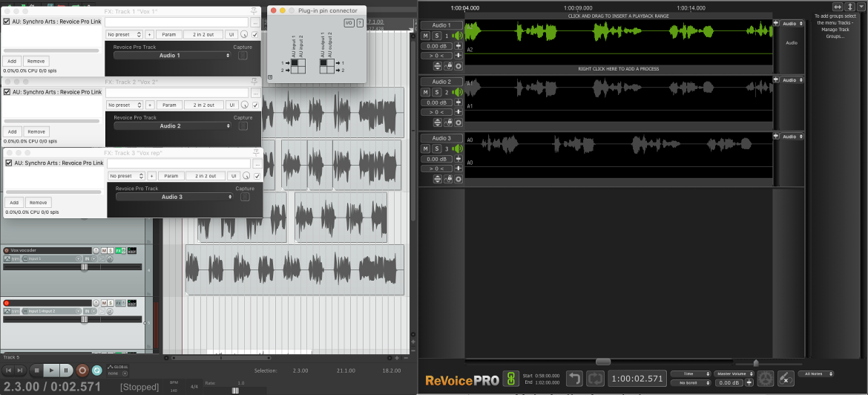Image resolution: width=868 pixels, height=395 pixels.
Task: Mute the Vox vocoder track in Reaper
Action: point(104,251)
